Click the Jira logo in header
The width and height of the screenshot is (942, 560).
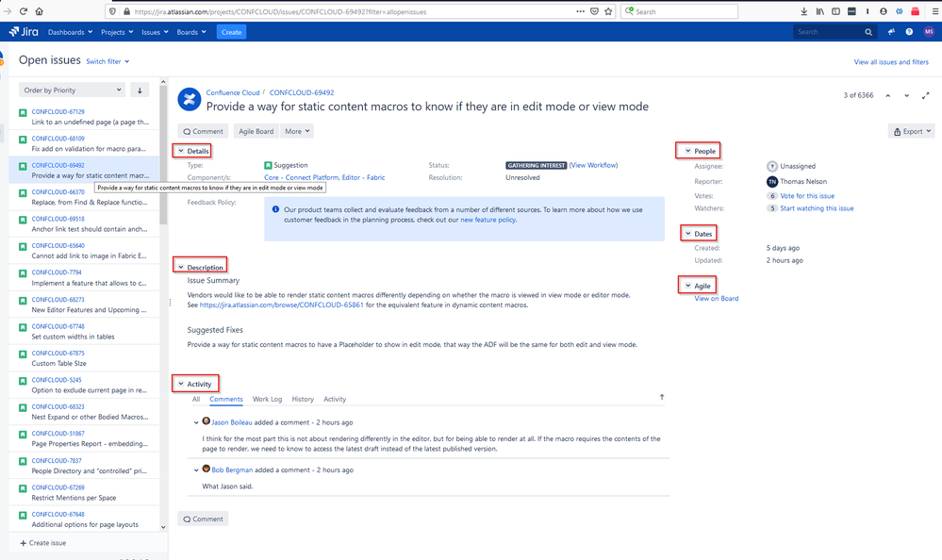[24, 32]
